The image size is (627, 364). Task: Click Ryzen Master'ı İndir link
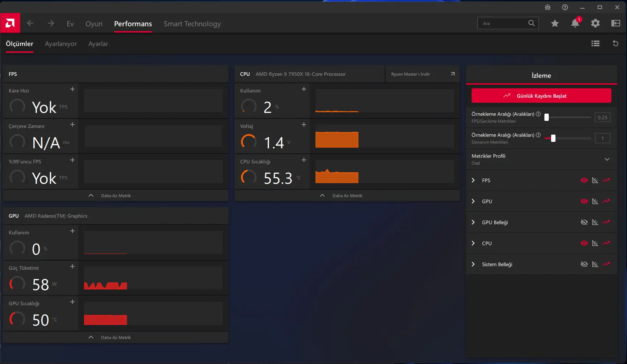(422, 74)
